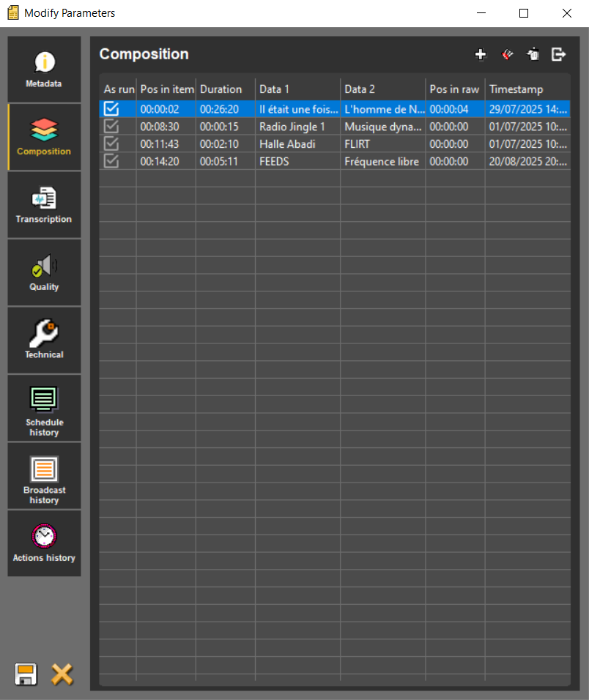The height and width of the screenshot is (700, 589).
Task: Open the Broadcast history tab
Action: [x=44, y=476]
